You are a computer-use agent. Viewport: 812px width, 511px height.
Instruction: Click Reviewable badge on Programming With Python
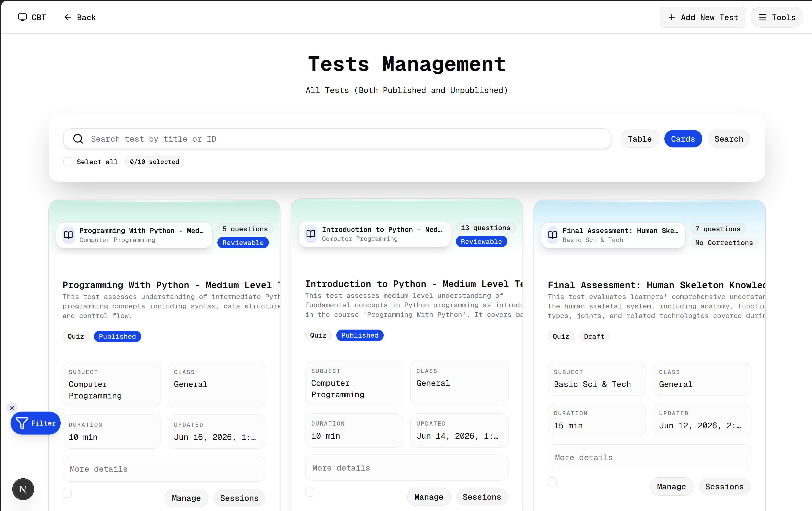click(243, 243)
